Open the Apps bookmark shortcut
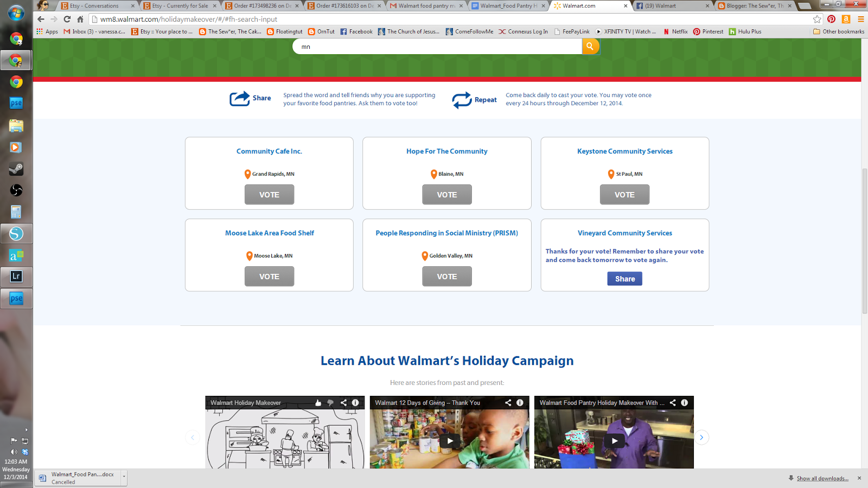Viewport: 868px width, 488px height. pyautogui.click(x=47, y=31)
